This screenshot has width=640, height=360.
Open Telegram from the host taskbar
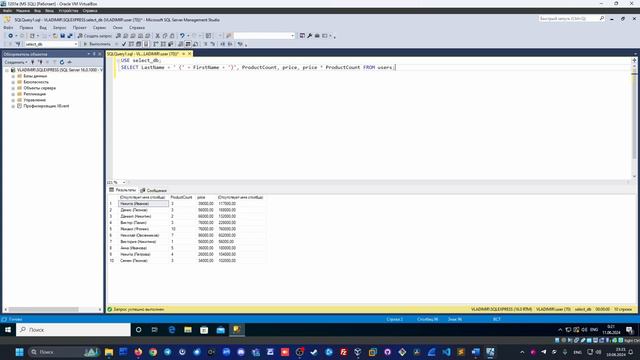pyautogui.click(x=167, y=352)
